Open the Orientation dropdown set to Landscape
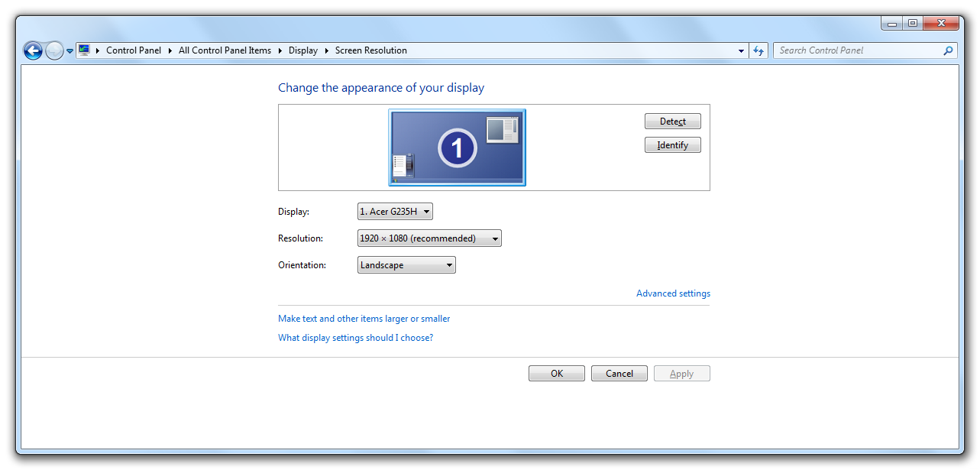980x470 pixels. coord(406,265)
